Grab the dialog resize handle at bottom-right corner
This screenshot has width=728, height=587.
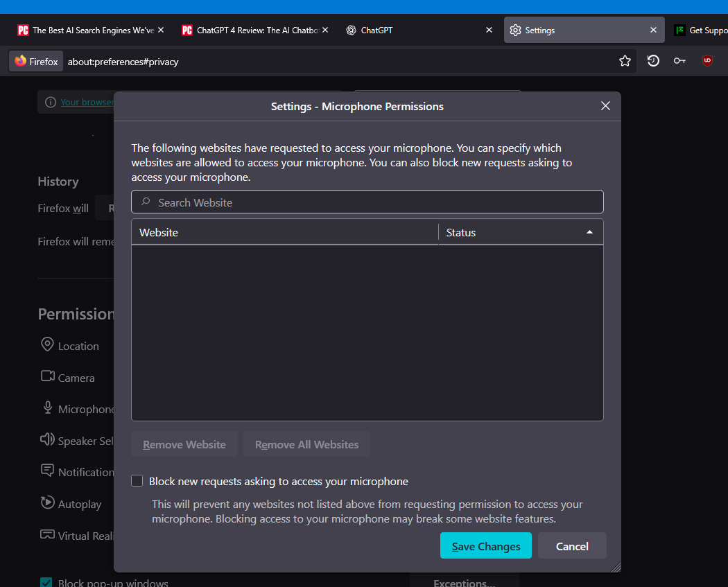point(616,568)
